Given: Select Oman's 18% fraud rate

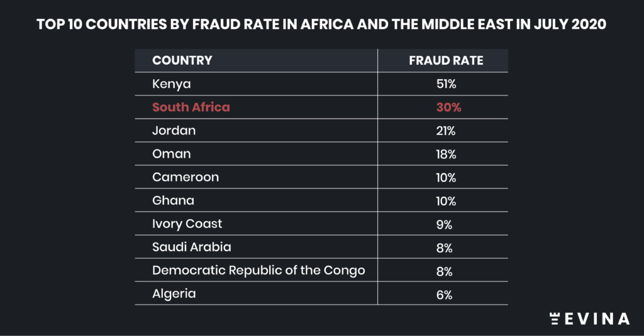Looking at the screenshot, I should [x=446, y=154].
